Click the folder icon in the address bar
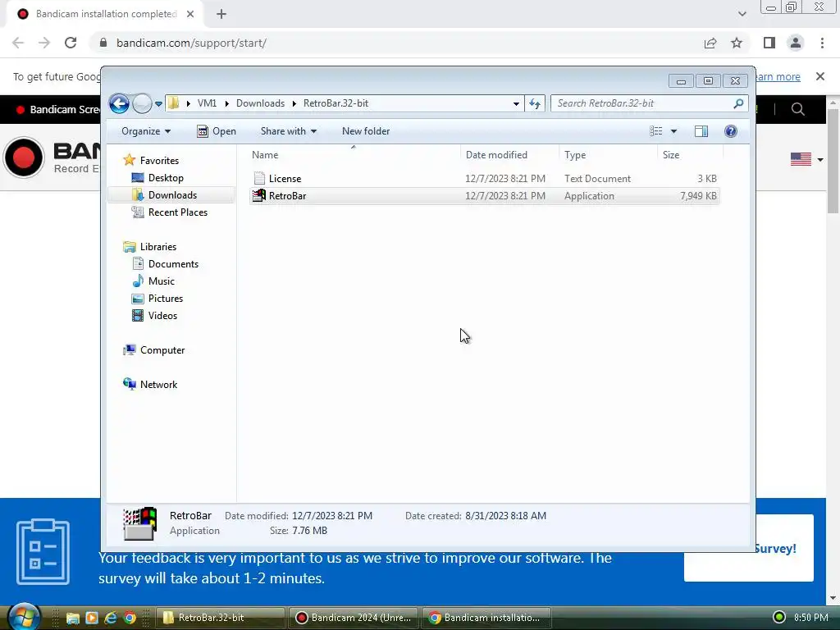The width and height of the screenshot is (840, 630). coord(174,103)
